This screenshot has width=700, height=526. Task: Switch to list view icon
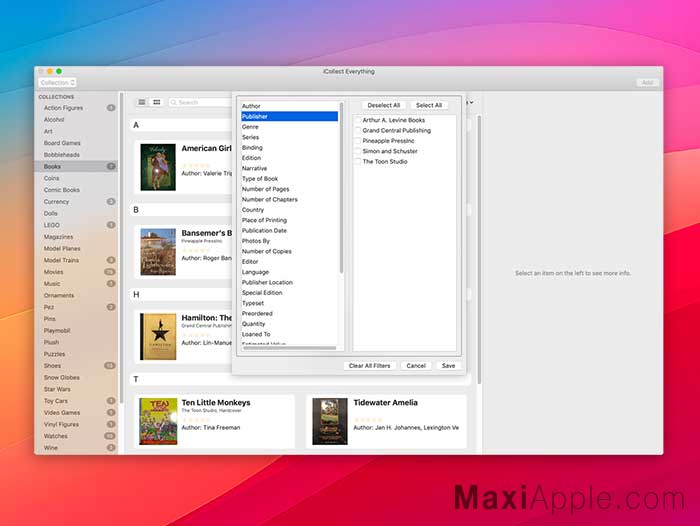click(142, 102)
